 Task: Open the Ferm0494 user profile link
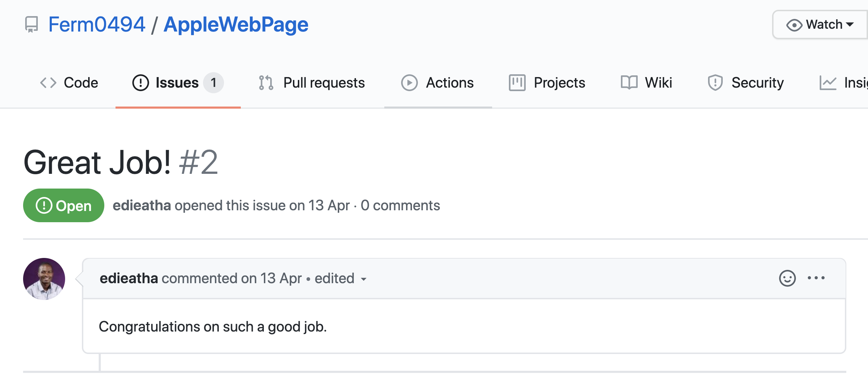tap(97, 25)
